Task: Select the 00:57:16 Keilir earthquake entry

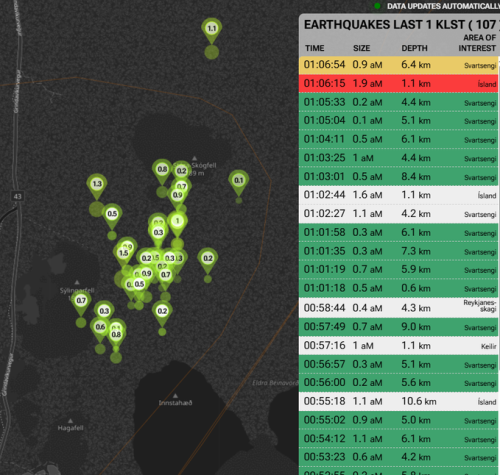Action: pos(399,345)
